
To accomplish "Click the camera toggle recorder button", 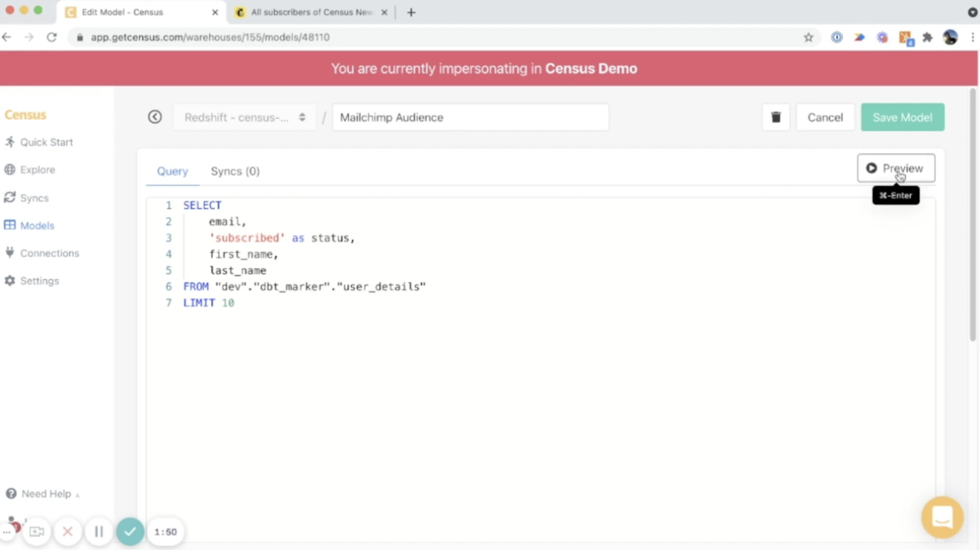I will click(x=37, y=532).
